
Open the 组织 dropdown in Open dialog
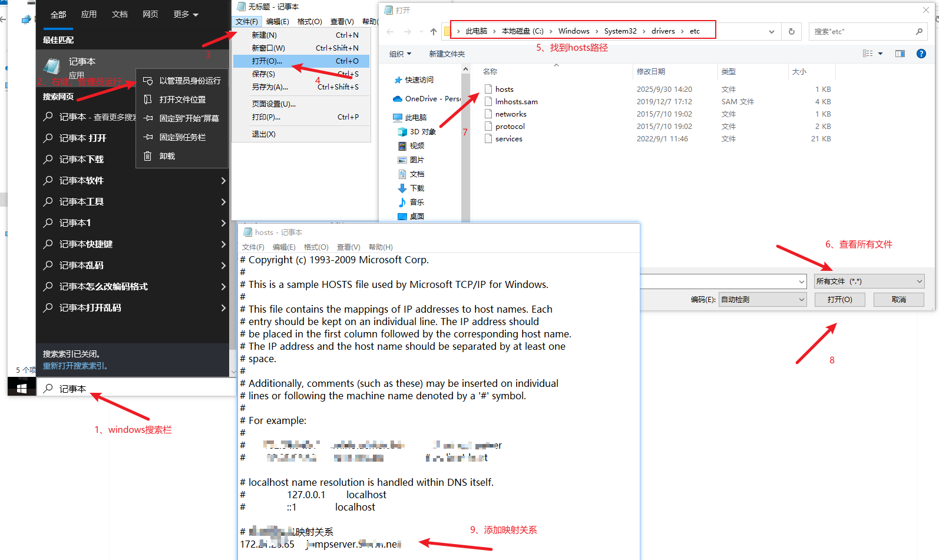[400, 54]
